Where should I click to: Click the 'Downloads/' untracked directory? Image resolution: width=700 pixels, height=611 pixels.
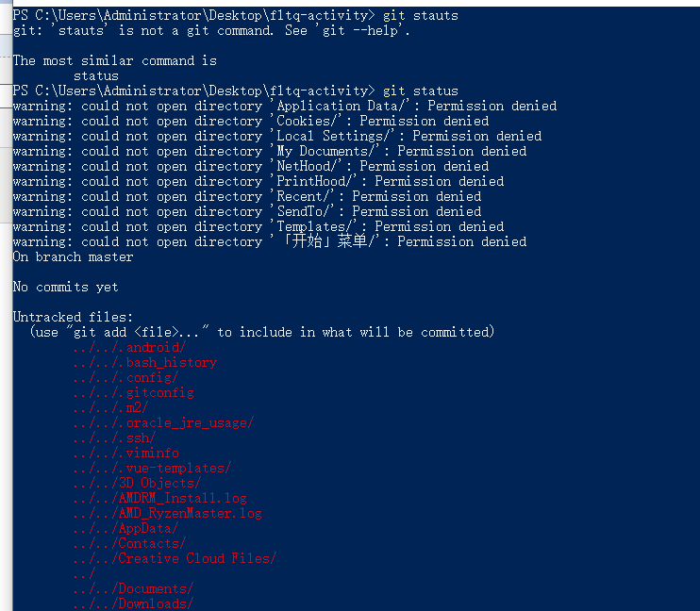click(x=133, y=603)
